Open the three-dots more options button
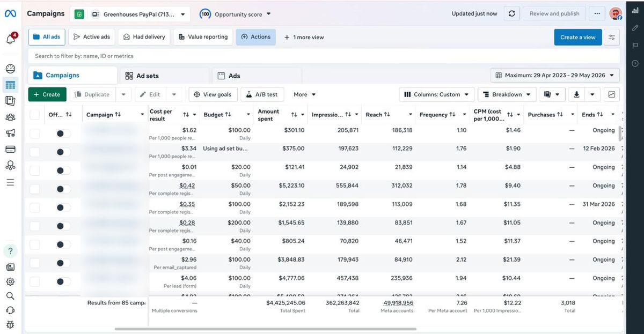Screen dimensions: 644x334 tap(597, 14)
